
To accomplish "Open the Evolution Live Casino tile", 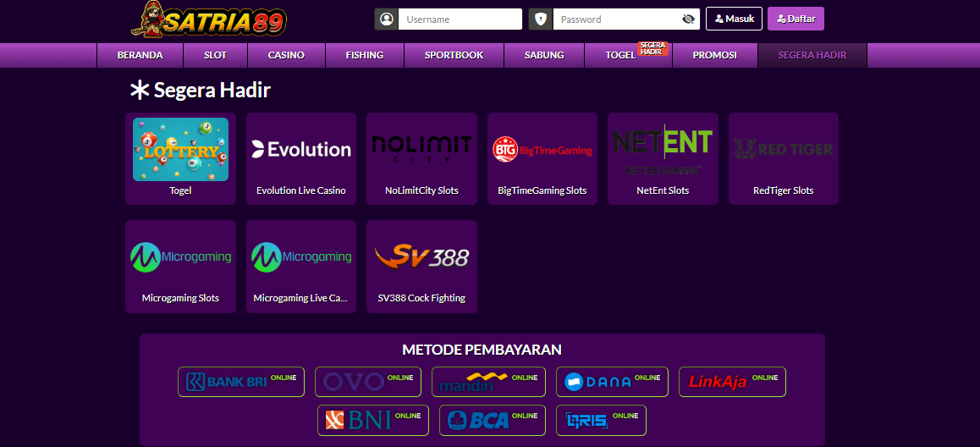I will click(x=301, y=158).
